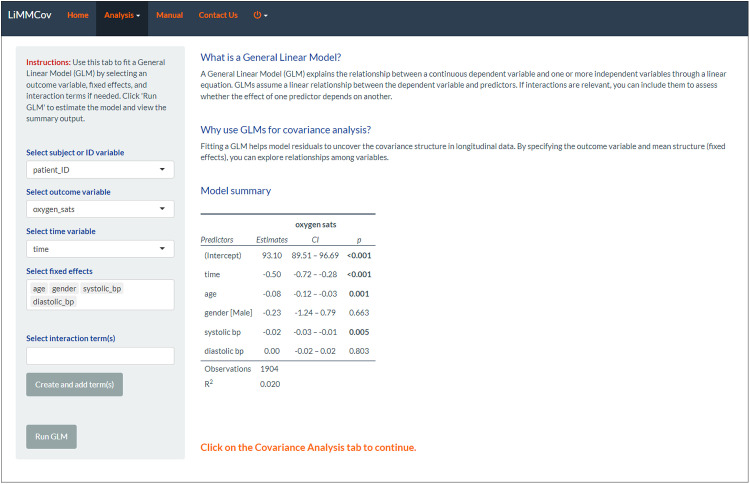Click the 'systolic bp' predictor row label
The height and width of the screenshot is (484, 750).
pos(222,332)
